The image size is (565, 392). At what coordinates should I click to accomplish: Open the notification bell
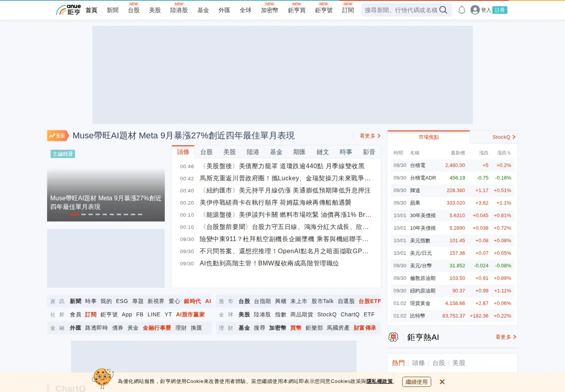(x=462, y=10)
